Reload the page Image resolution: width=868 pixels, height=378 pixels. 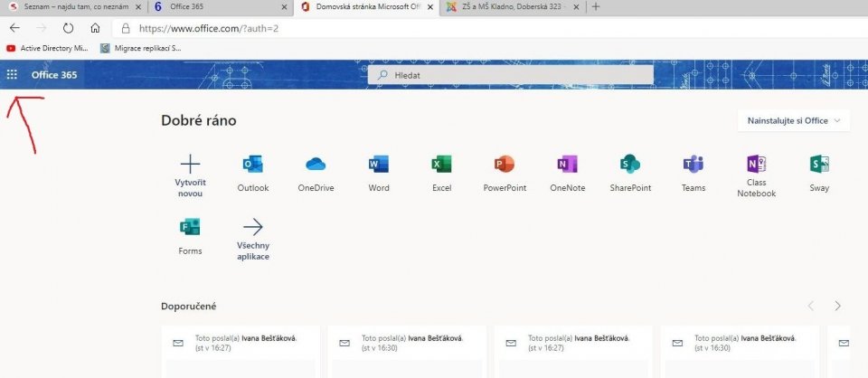click(x=68, y=28)
